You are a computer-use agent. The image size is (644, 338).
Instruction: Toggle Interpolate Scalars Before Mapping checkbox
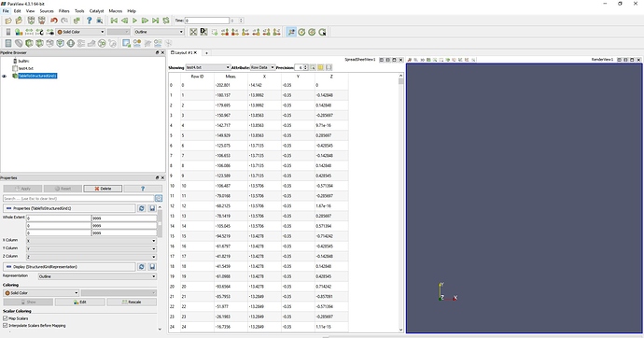[6, 325]
